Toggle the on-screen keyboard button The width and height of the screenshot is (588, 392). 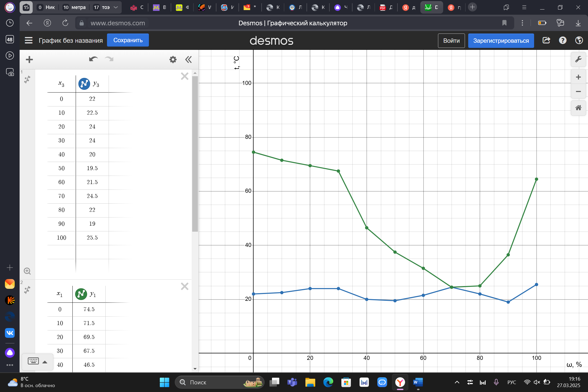click(33, 362)
